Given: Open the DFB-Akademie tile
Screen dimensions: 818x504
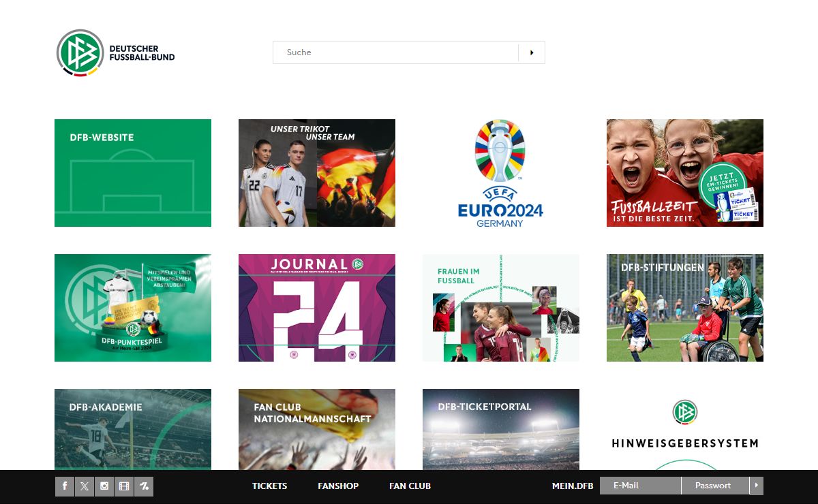Looking at the screenshot, I should tap(133, 429).
